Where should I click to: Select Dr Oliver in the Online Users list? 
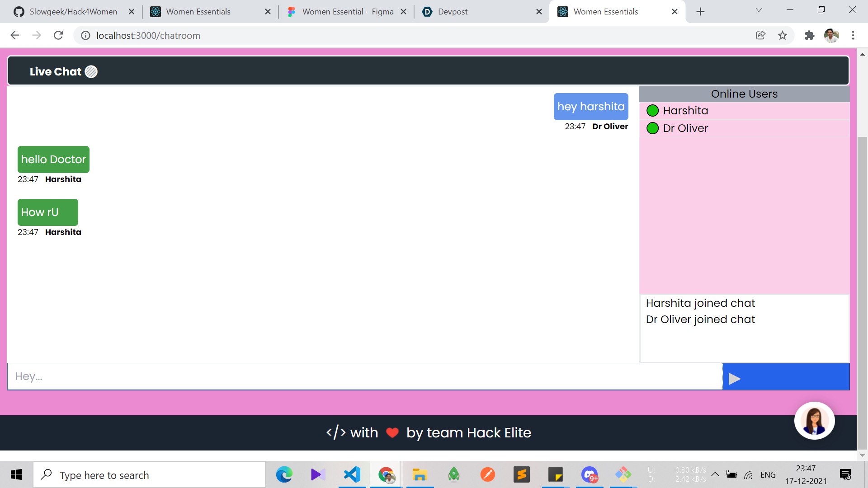[x=685, y=128]
